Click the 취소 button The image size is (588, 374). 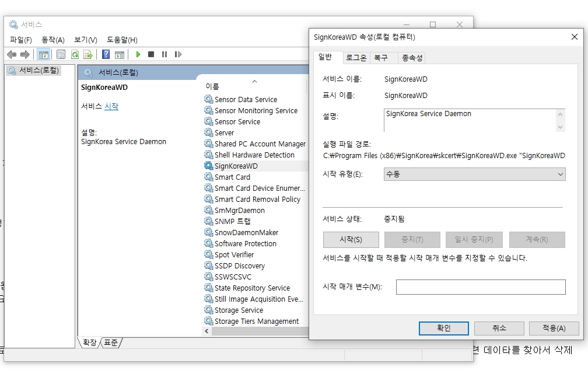[x=499, y=328]
